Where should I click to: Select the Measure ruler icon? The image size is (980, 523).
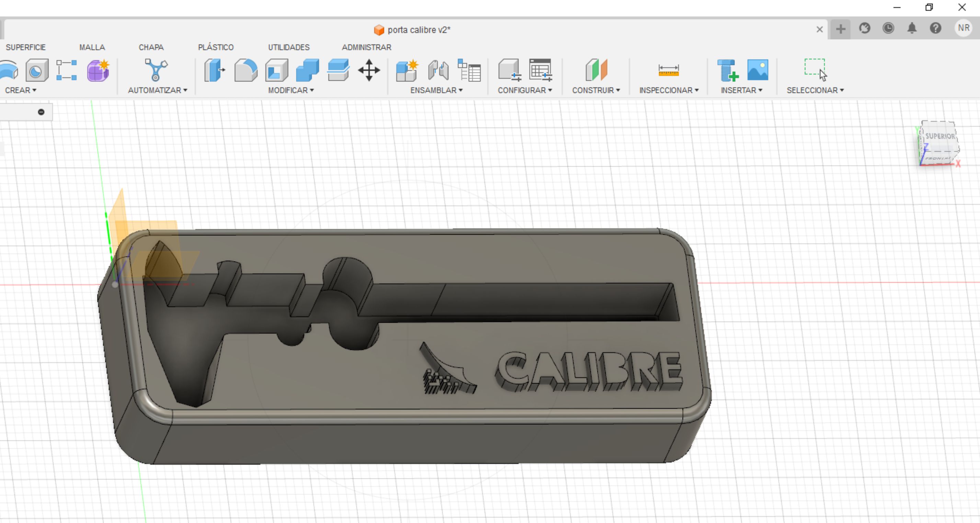[x=669, y=70]
